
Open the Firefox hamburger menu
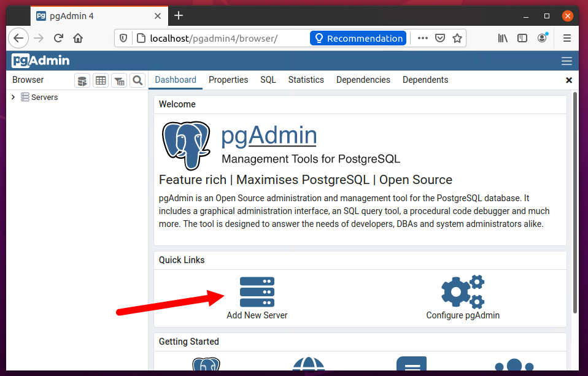coord(567,38)
